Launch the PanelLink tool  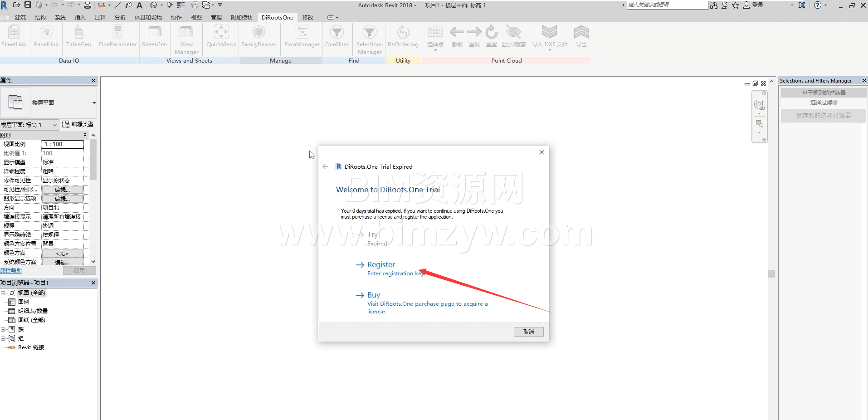(x=46, y=36)
